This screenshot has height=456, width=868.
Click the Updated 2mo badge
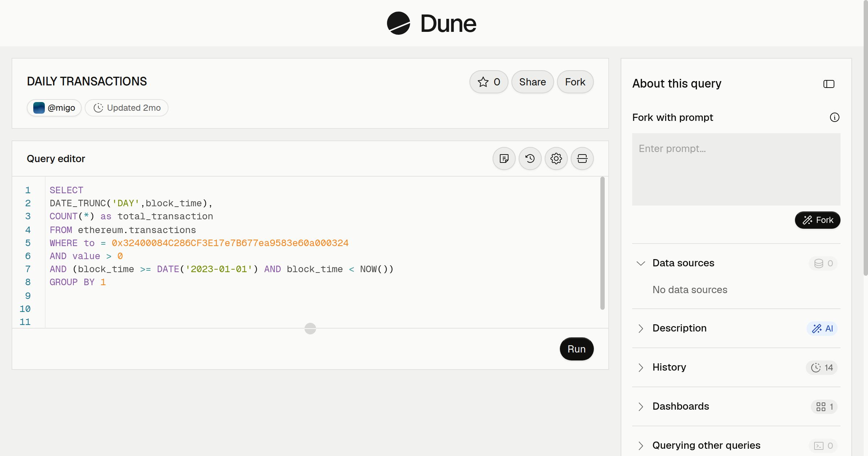click(127, 108)
